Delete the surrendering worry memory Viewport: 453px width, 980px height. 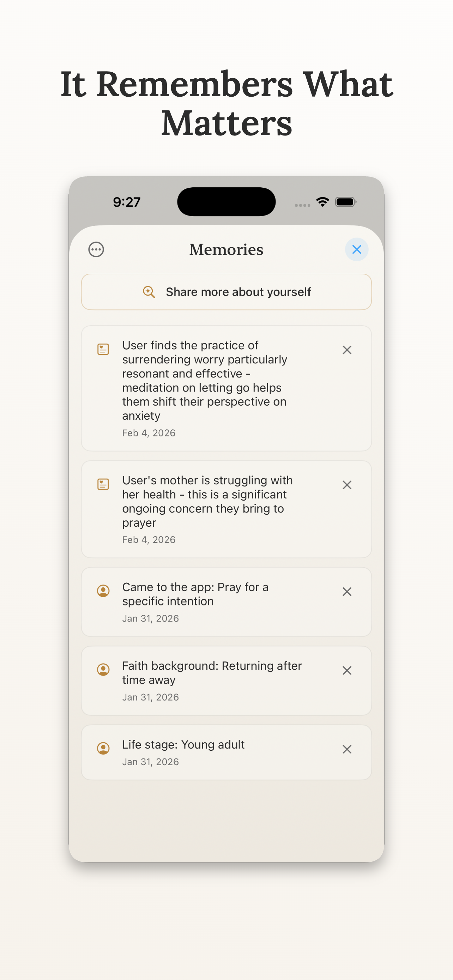pos(346,350)
